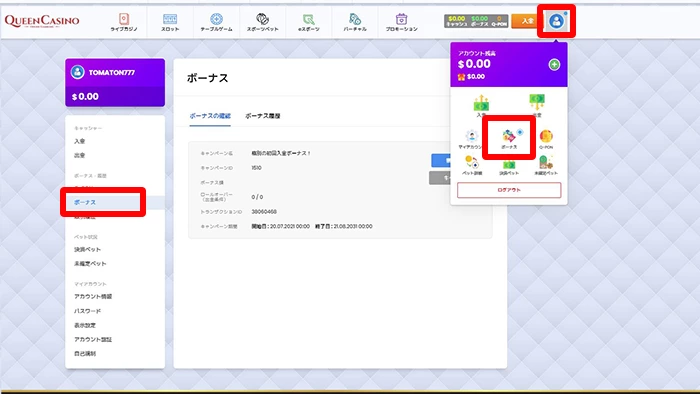Click the QueenCasino logo

point(42,21)
